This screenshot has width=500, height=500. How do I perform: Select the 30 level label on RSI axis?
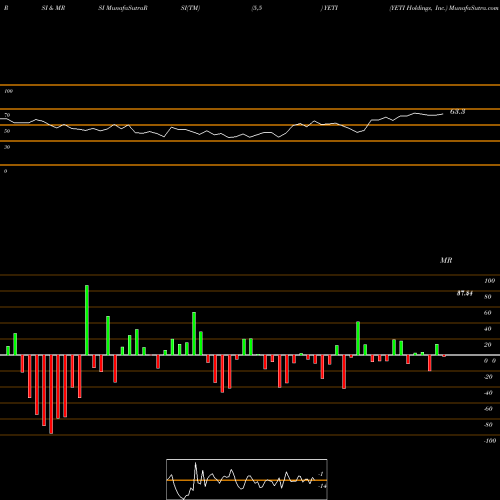(7, 147)
